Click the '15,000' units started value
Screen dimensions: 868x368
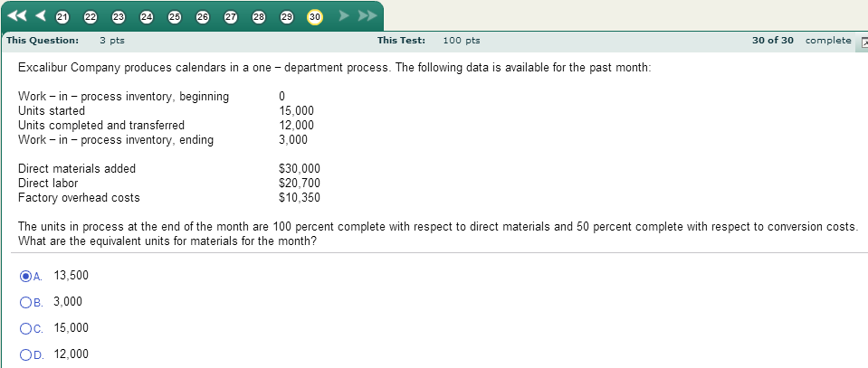296,111
